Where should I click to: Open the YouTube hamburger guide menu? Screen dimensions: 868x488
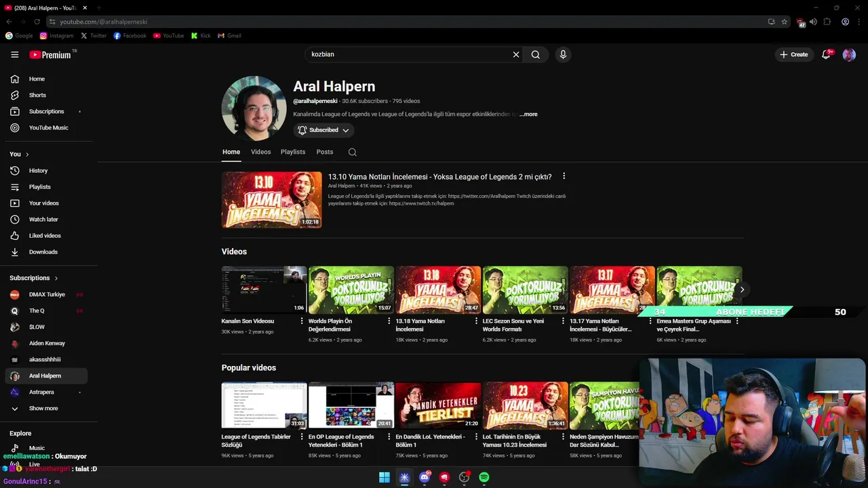click(x=15, y=55)
